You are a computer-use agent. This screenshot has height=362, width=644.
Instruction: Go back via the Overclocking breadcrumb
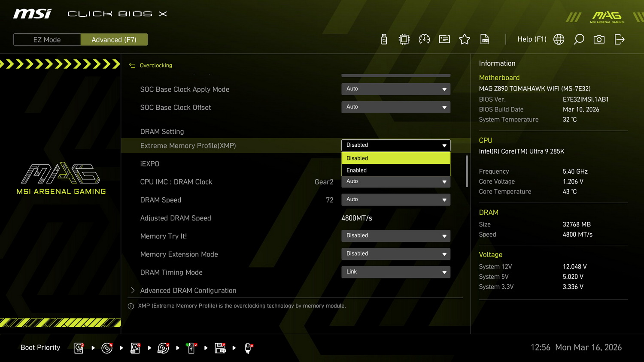[151, 65]
